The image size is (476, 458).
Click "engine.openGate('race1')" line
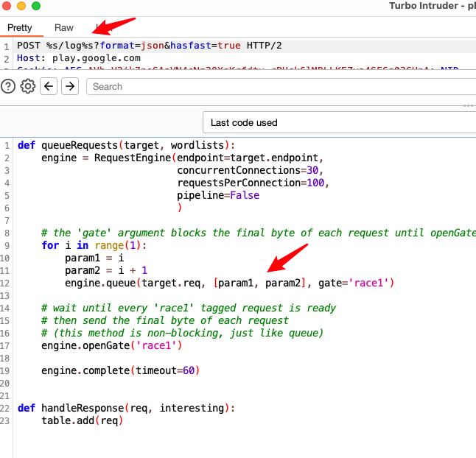112,346
